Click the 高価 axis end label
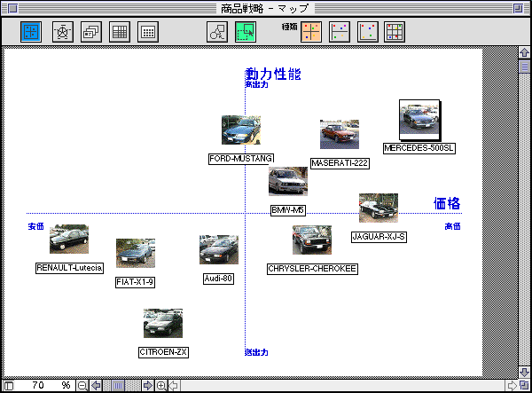 (x=452, y=226)
